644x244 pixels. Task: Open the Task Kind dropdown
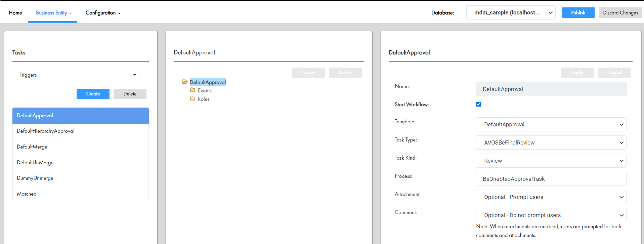[x=551, y=161]
